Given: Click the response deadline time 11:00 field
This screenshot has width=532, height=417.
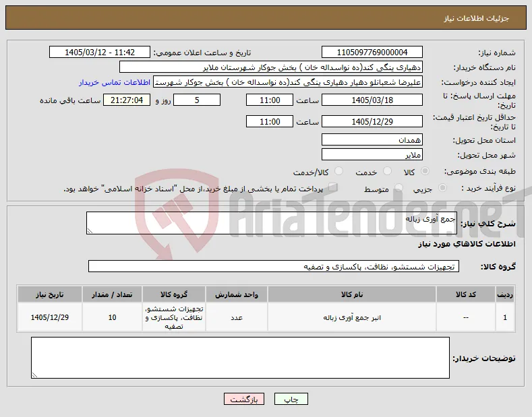Looking at the screenshot, I should pyautogui.click(x=270, y=100).
